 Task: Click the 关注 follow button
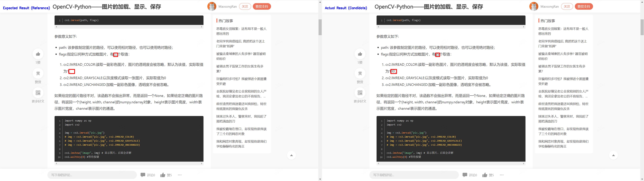[245, 6]
